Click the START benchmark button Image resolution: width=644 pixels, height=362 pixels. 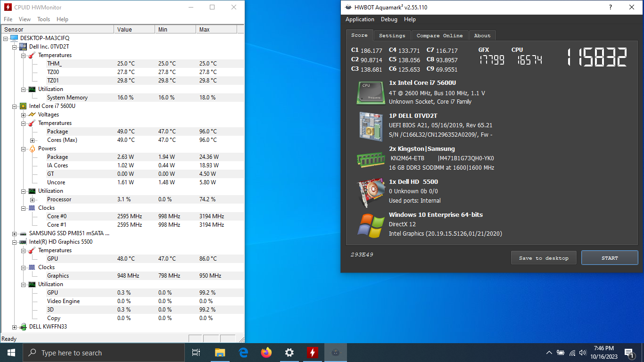pyautogui.click(x=610, y=258)
